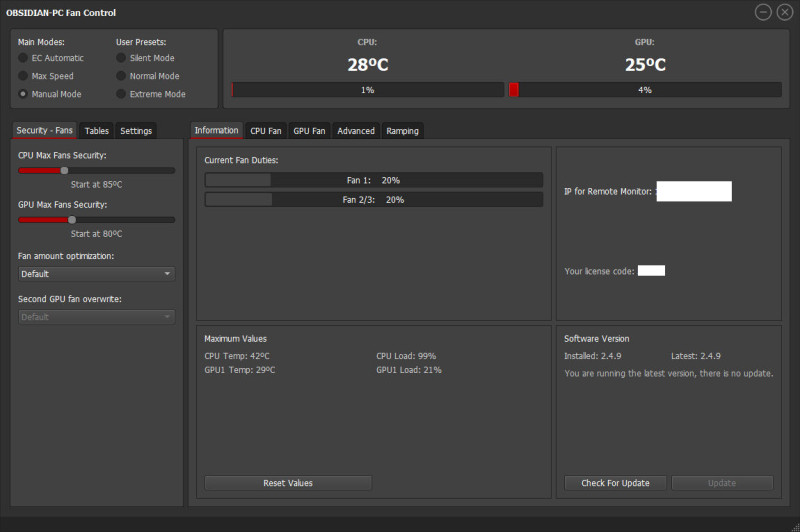Select Manual Mode radio button
Viewport: 800px width, 532px height.
(x=49, y=94)
